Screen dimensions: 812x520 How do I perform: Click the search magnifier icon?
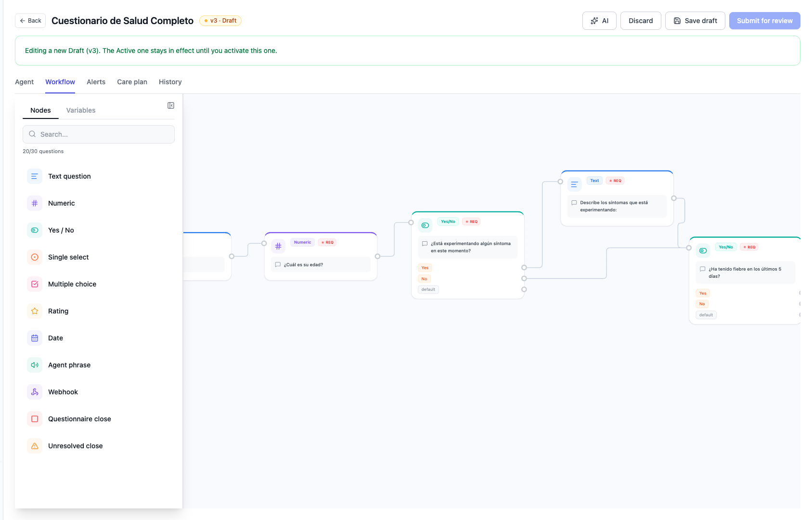click(32, 134)
